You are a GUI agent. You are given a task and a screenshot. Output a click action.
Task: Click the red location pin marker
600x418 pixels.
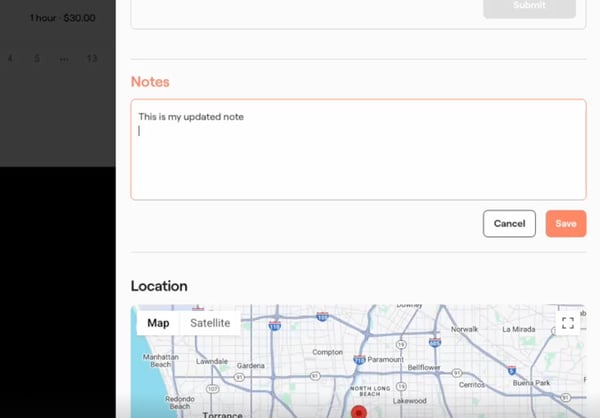point(359,411)
